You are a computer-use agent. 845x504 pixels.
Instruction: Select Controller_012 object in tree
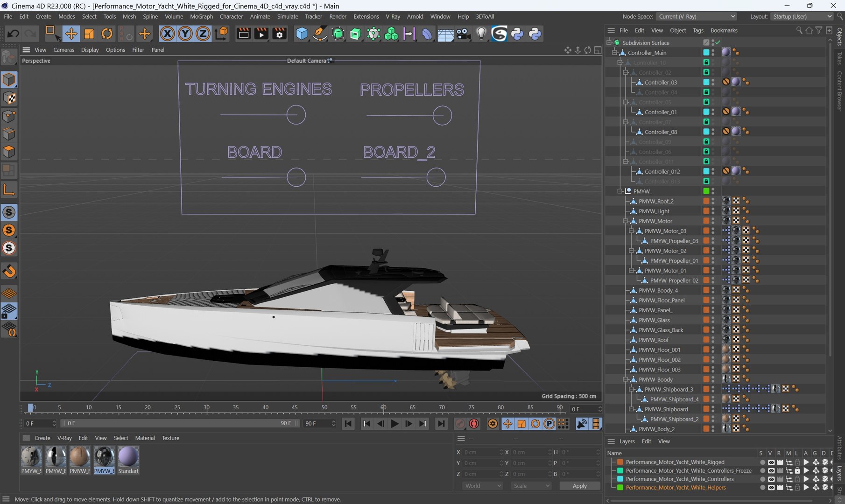(x=662, y=171)
